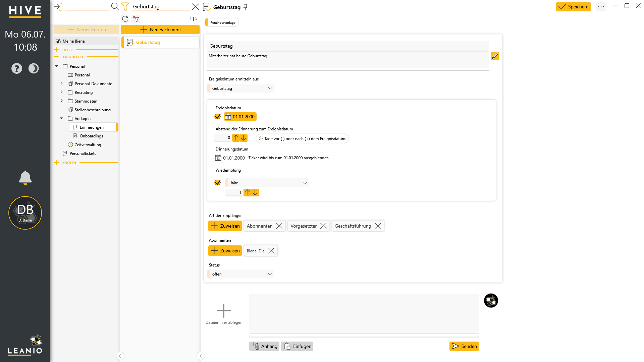Open the three-dots more options menu
The width and height of the screenshot is (644, 362).
pyautogui.click(x=601, y=7)
